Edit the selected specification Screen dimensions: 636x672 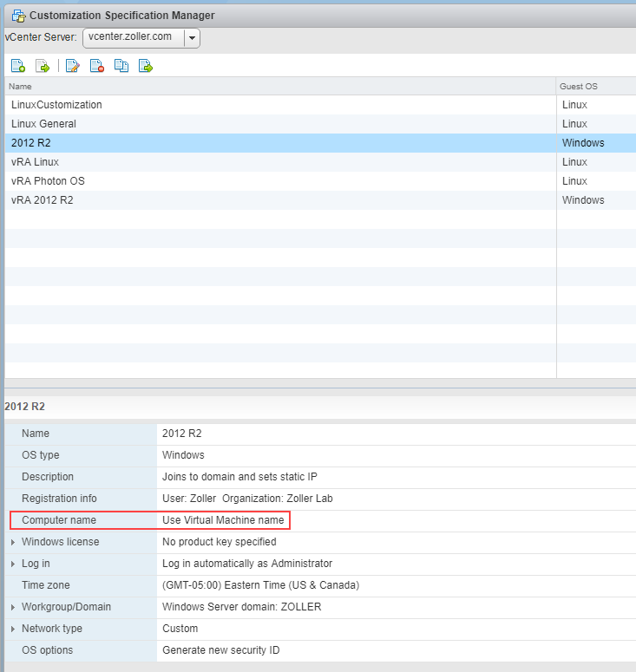pos(73,66)
